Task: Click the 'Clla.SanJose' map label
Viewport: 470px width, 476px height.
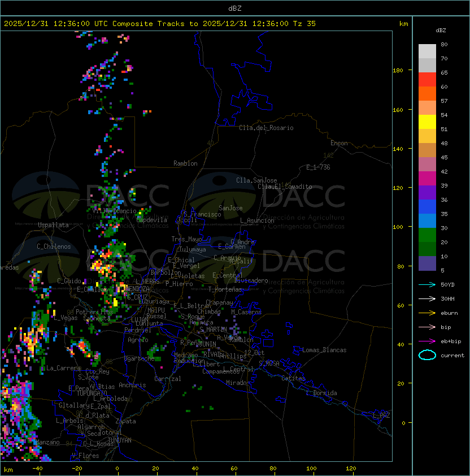Action: coord(256,180)
